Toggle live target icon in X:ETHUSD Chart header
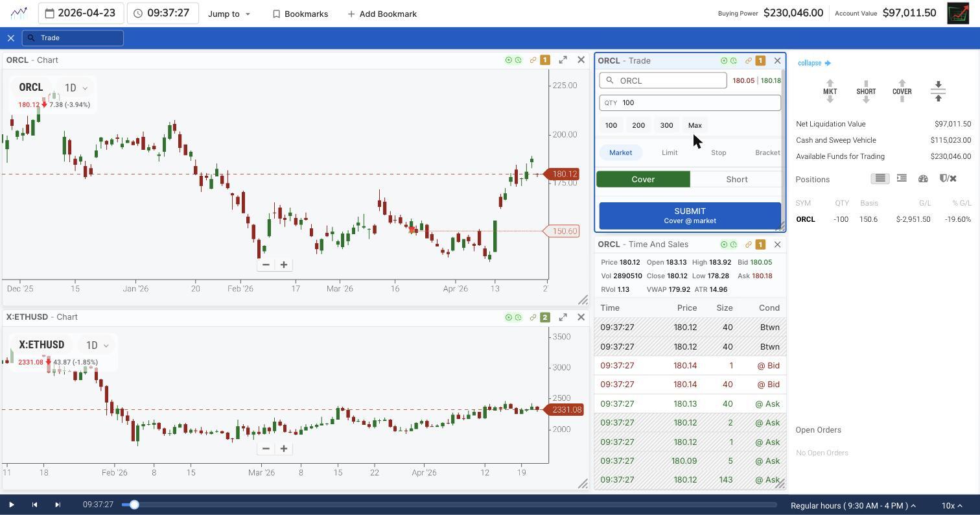Screen dimensions: 980x515 509,317
